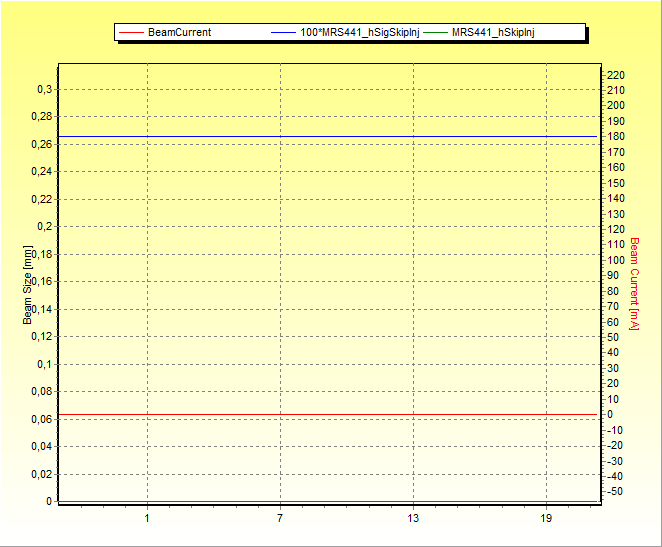Screen dimensions: 662x547
Task: Click the red horizontal beam current trace
Action: point(330,414)
